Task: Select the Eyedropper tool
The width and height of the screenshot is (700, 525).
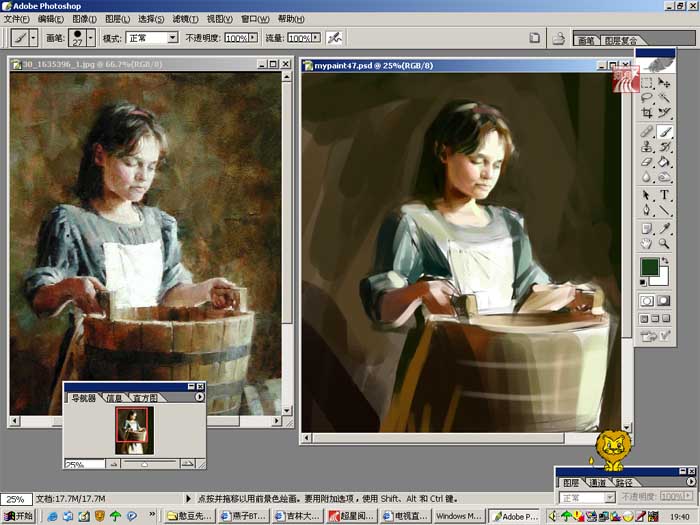Action: [x=664, y=229]
